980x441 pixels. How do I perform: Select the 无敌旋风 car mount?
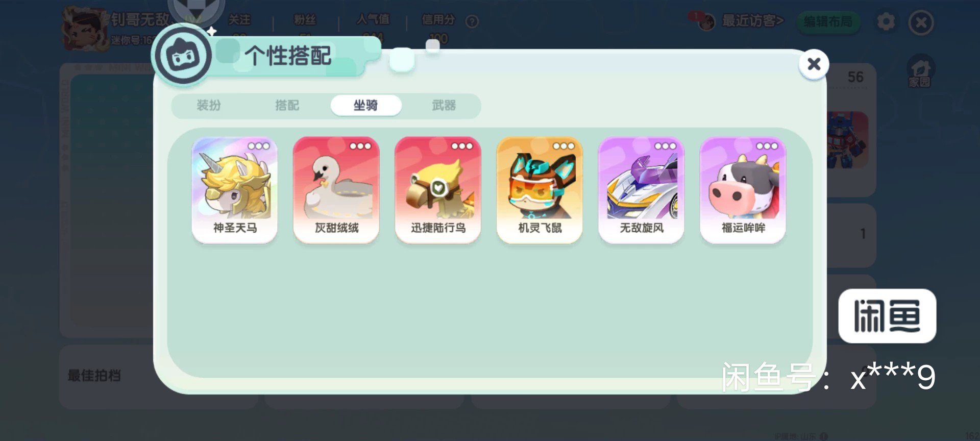pyautogui.click(x=641, y=190)
